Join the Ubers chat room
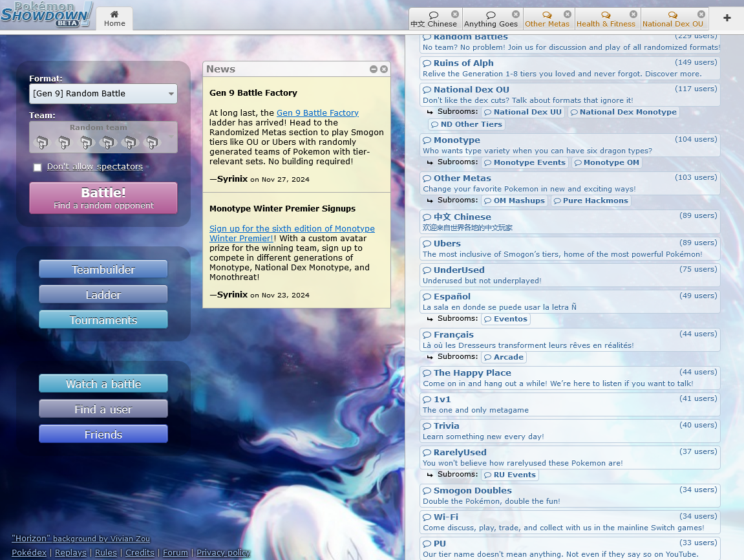744x560 pixels. (x=447, y=244)
